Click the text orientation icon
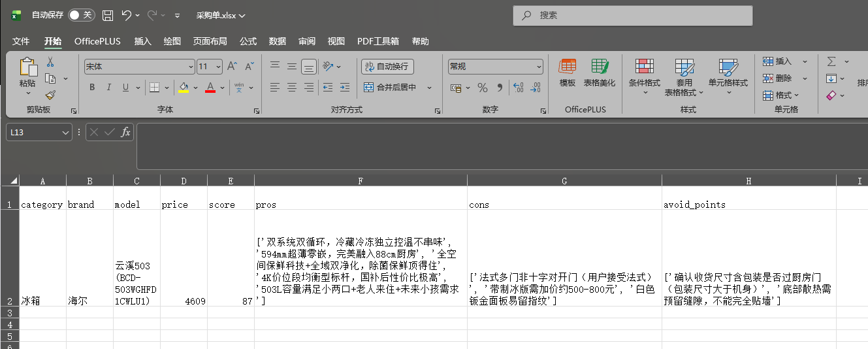 [328, 66]
